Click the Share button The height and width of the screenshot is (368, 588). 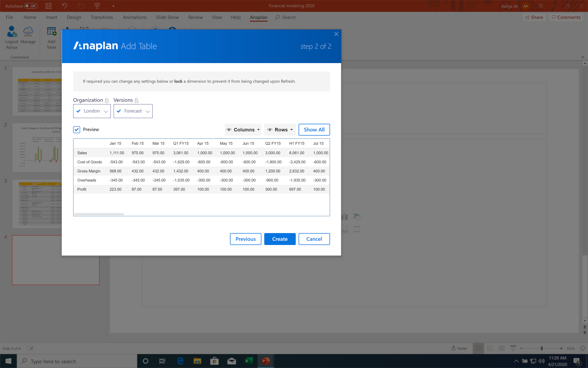[x=534, y=17]
